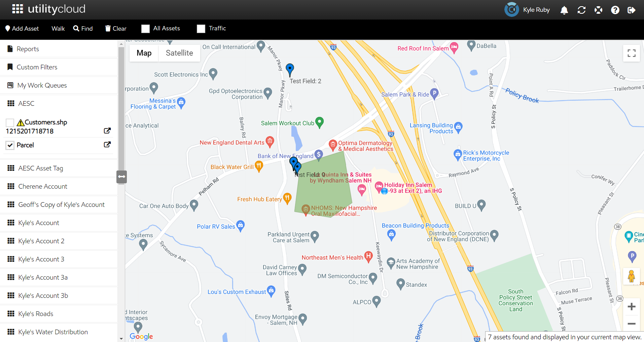
Task: Expand Kyle's Water Distribution section
Action: point(53,332)
